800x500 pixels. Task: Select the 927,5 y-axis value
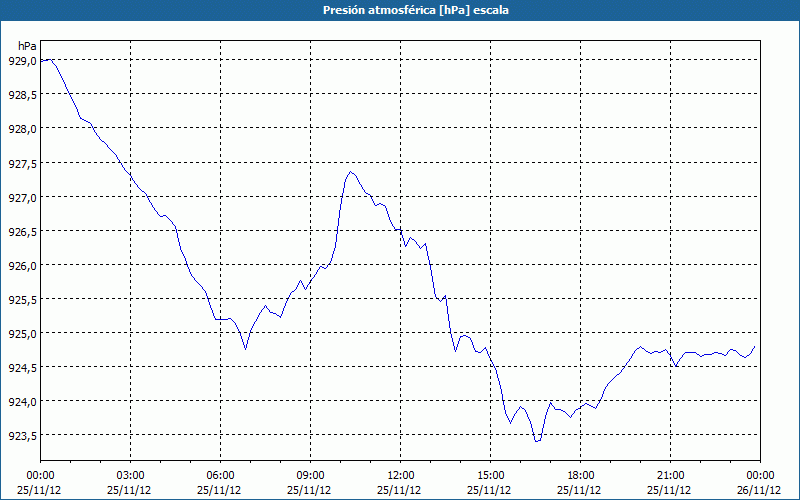click(22, 163)
